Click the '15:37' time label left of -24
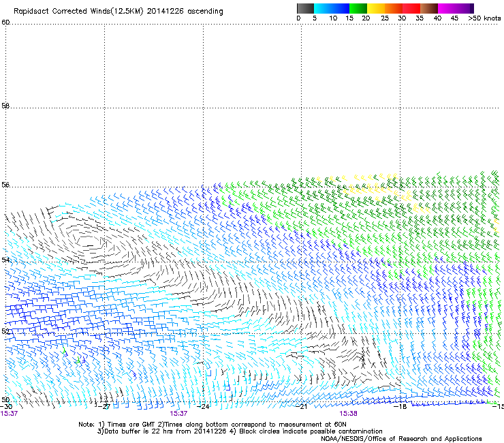Viewport: 504px width, 443px height. [x=178, y=414]
